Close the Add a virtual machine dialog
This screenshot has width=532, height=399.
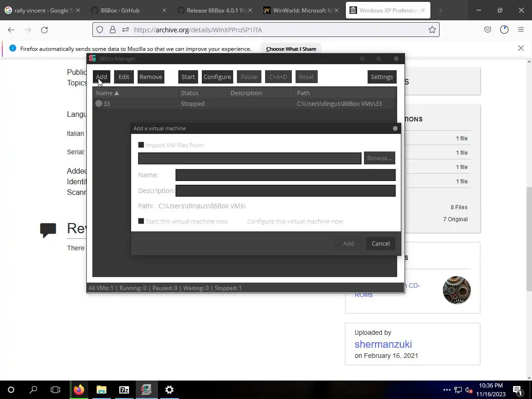pos(395,128)
